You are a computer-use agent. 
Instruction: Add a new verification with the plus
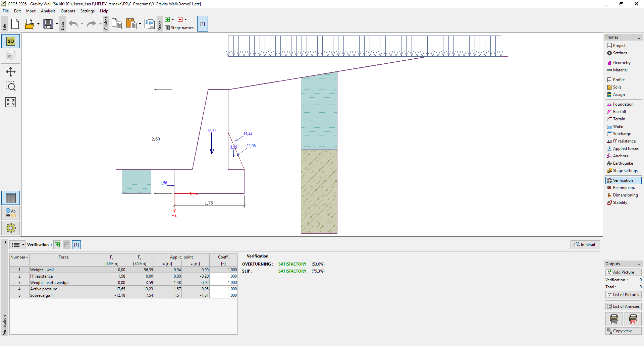(x=57, y=245)
